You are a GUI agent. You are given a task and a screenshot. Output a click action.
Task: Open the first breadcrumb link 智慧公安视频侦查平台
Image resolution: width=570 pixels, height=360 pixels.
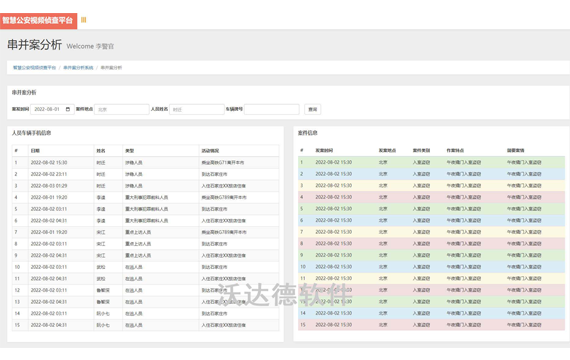tap(35, 68)
